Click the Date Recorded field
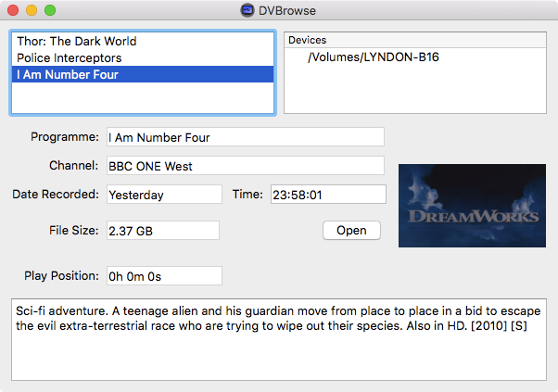The height and width of the screenshot is (392, 558). point(164,195)
